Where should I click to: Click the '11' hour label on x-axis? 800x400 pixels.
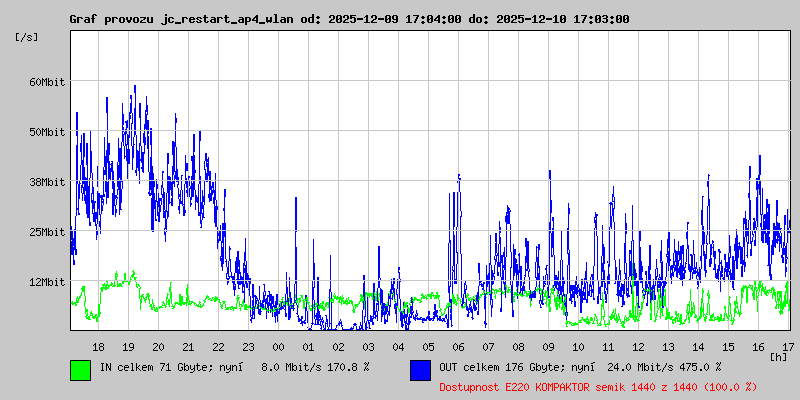[x=608, y=347]
